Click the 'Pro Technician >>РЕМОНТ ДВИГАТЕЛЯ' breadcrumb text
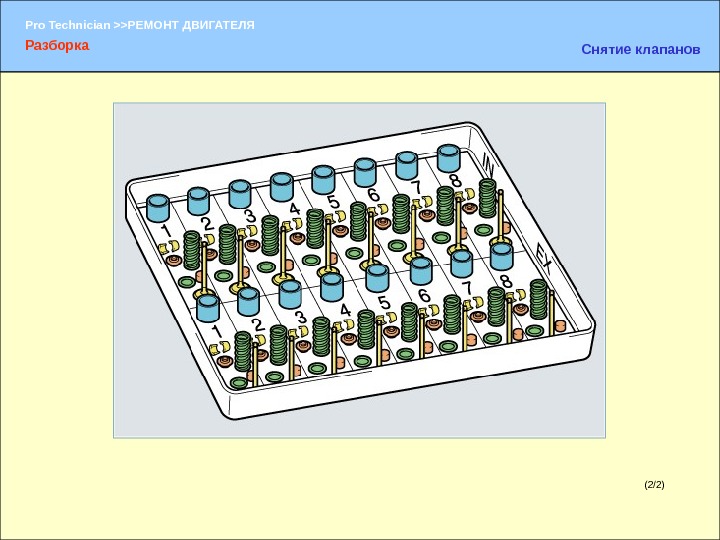The width and height of the screenshot is (720, 540). tap(140, 25)
